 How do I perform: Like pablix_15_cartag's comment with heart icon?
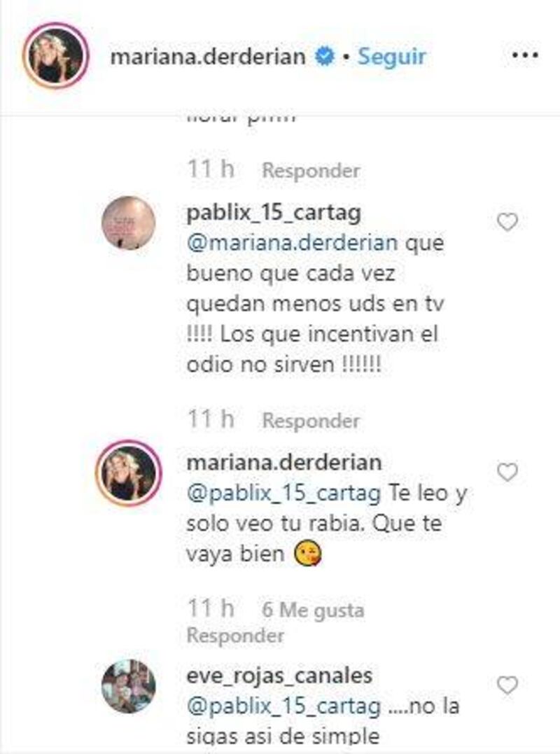(507, 222)
